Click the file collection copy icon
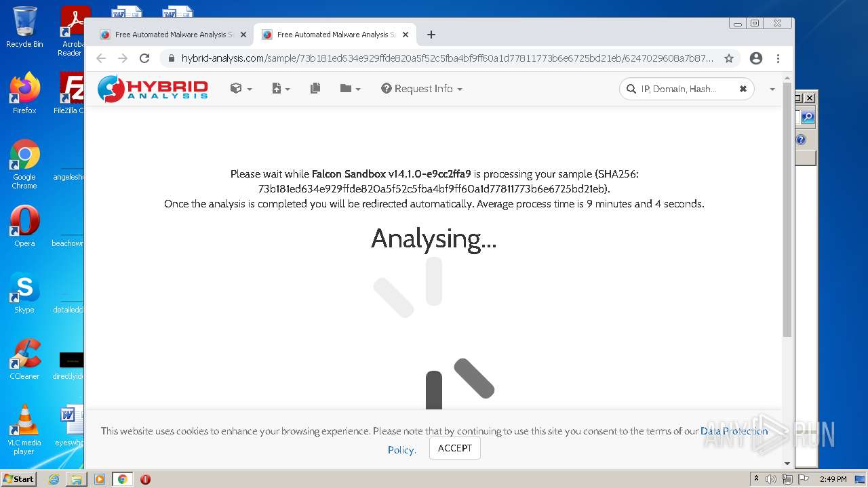Image resolution: width=868 pixels, height=488 pixels. [x=315, y=89]
